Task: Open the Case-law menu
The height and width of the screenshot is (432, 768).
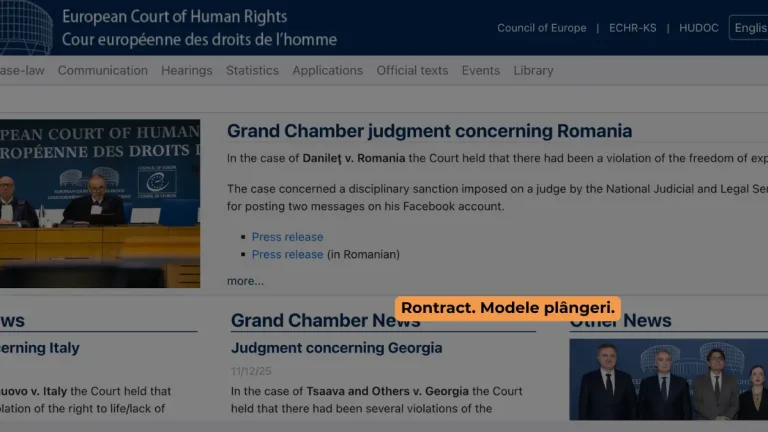Action: tap(21, 71)
